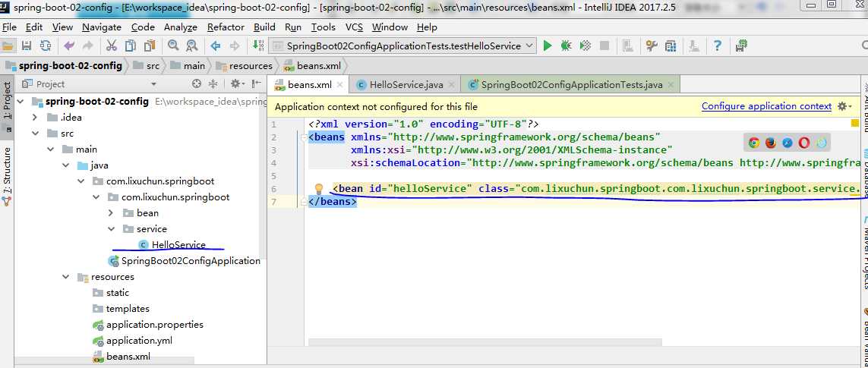Screen dimensions: 868x368
Task: Click resources in the breadcrumb bar
Action: pyautogui.click(x=251, y=66)
